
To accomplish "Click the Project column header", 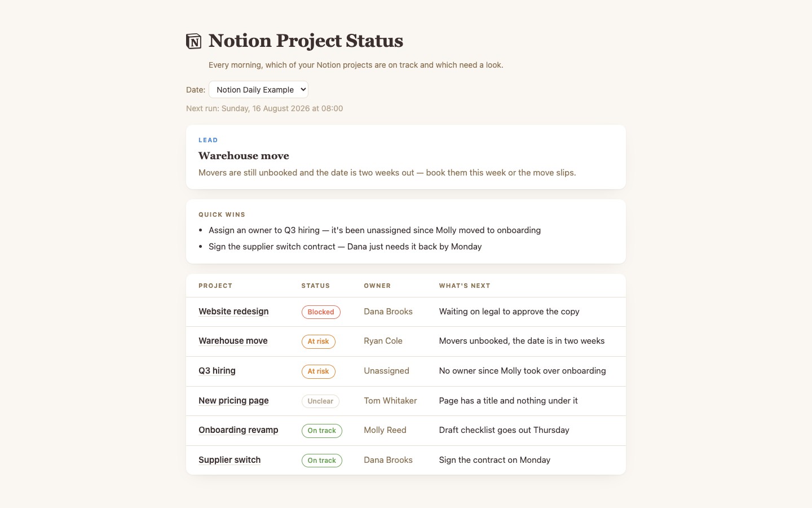I will point(215,286).
